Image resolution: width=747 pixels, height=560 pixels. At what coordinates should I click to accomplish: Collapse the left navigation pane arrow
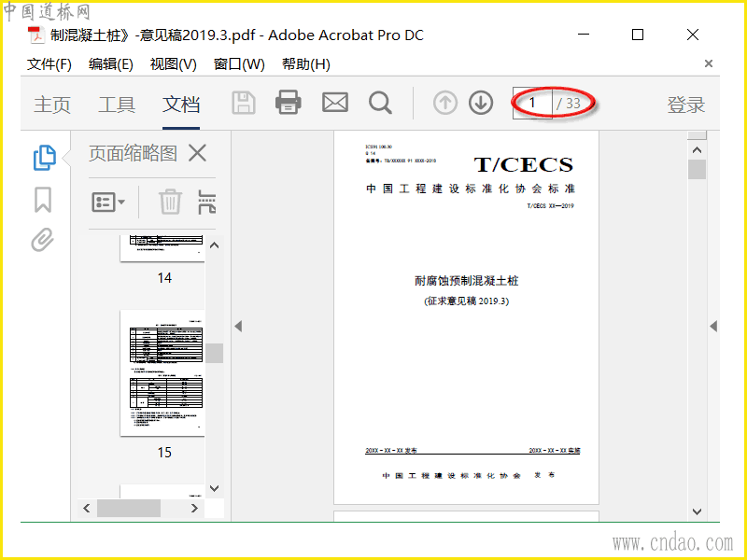[238, 326]
